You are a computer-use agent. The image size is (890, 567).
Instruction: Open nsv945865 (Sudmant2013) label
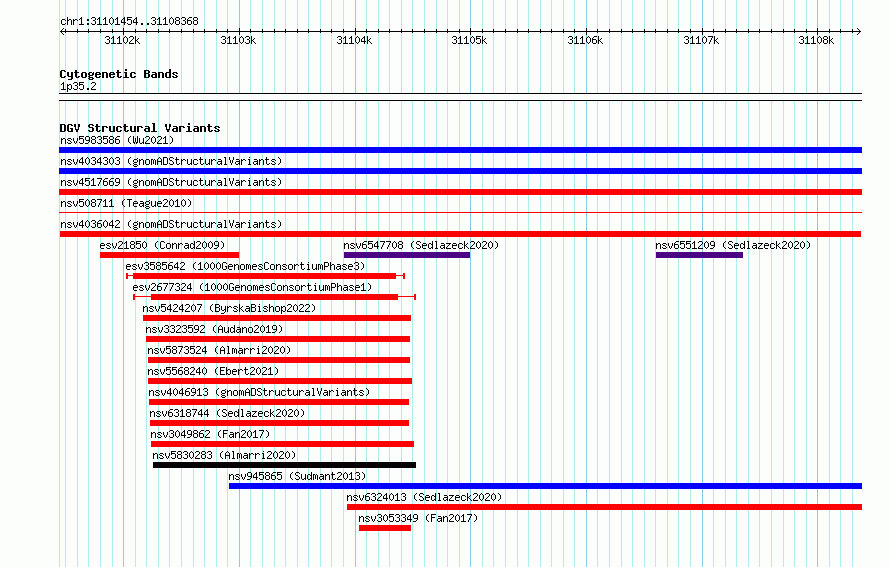(x=297, y=476)
